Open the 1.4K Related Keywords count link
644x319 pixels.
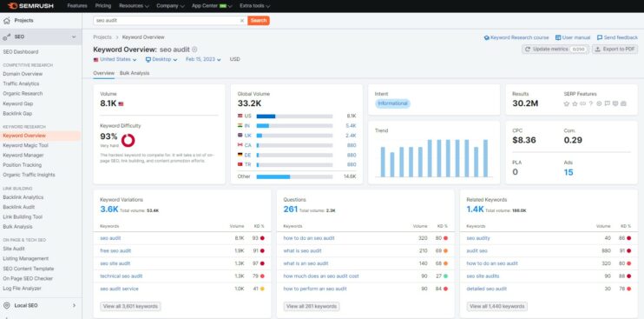tap(476, 209)
